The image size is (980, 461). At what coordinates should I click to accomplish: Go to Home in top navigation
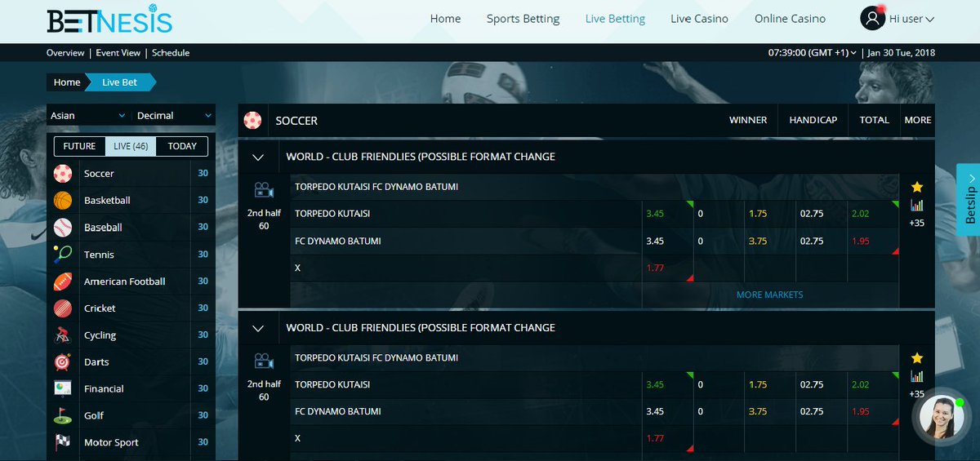pyautogui.click(x=446, y=19)
